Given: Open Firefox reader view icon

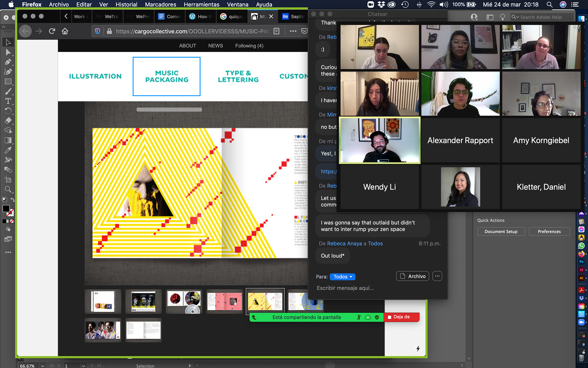Looking at the screenshot, I should pyautogui.click(x=276, y=31).
